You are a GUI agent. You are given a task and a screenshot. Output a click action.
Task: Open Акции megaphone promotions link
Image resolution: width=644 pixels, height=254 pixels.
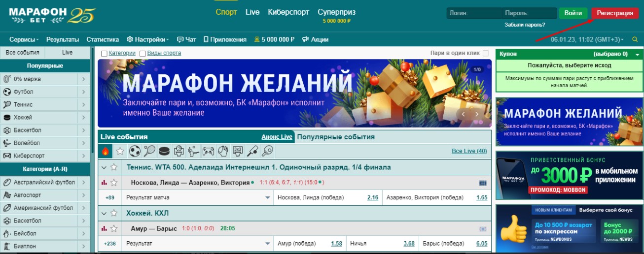(x=315, y=39)
